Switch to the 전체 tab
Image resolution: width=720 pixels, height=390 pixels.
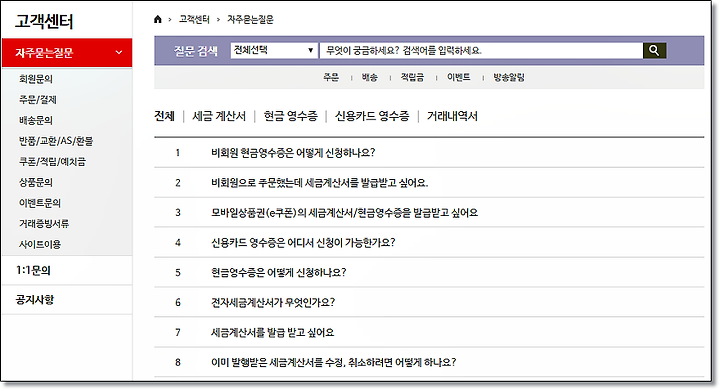point(164,116)
